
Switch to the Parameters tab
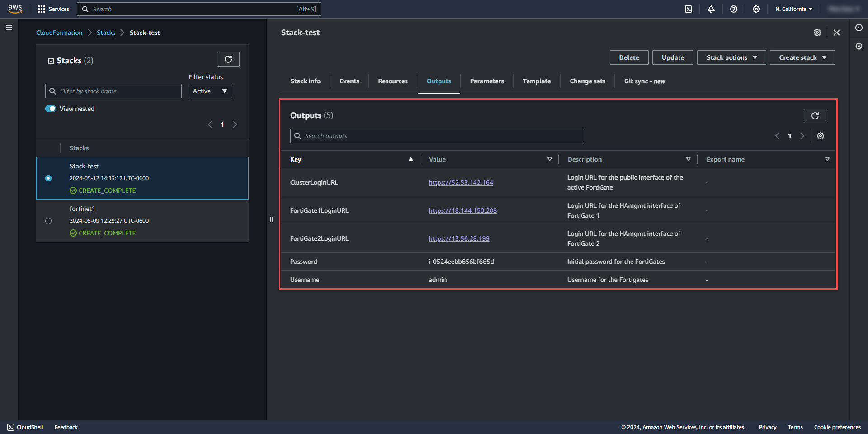pos(487,81)
